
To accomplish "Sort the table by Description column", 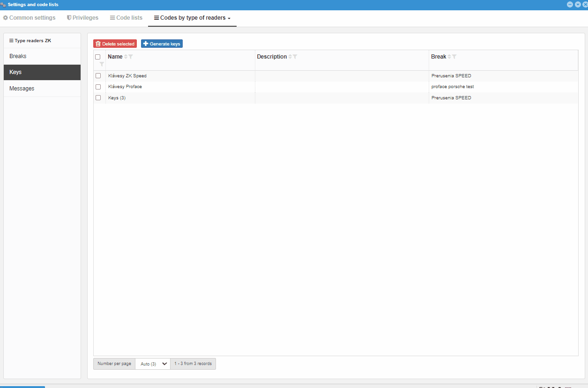I will tap(290, 57).
